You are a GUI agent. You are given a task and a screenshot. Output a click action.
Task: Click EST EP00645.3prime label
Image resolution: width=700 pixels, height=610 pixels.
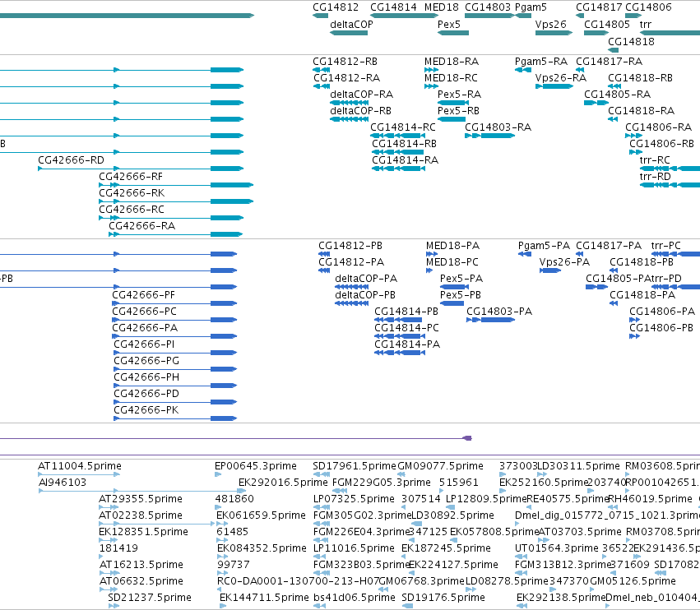click(x=255, y=466)
